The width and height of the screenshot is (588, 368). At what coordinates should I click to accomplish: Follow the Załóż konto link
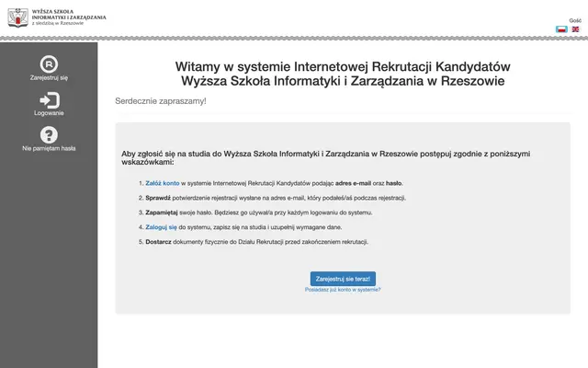(x=163, y=183)
